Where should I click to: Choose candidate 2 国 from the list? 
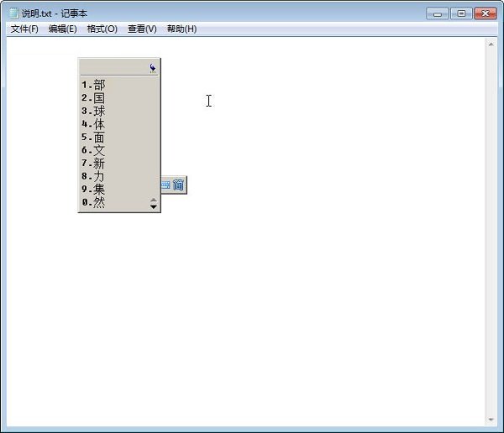99,98
